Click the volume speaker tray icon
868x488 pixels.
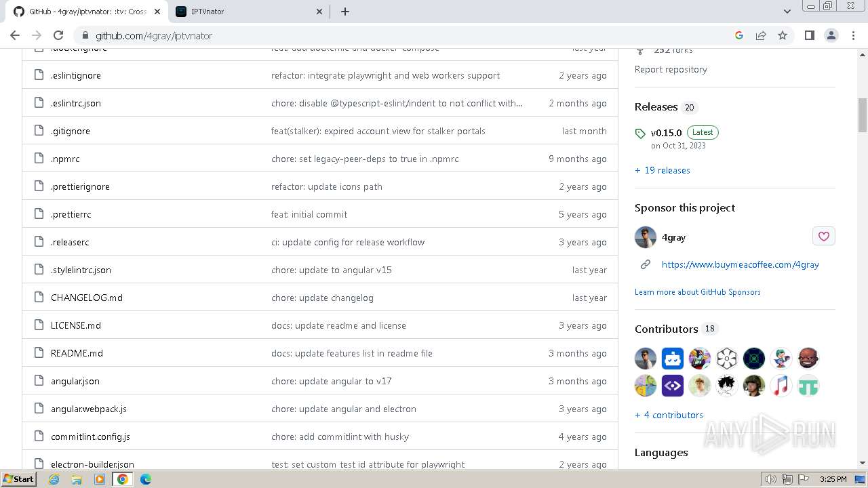tap(771, 479)
